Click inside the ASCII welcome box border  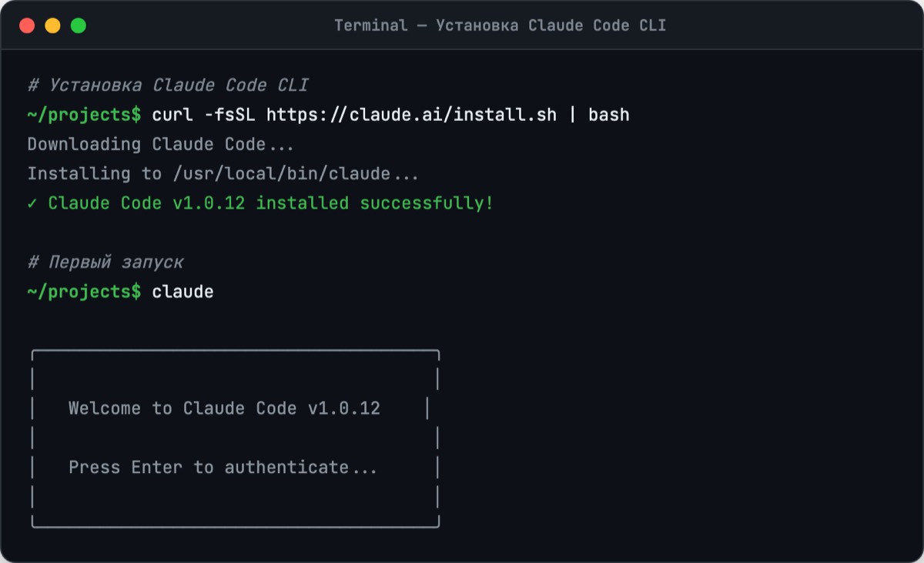[x=235, y=439]
